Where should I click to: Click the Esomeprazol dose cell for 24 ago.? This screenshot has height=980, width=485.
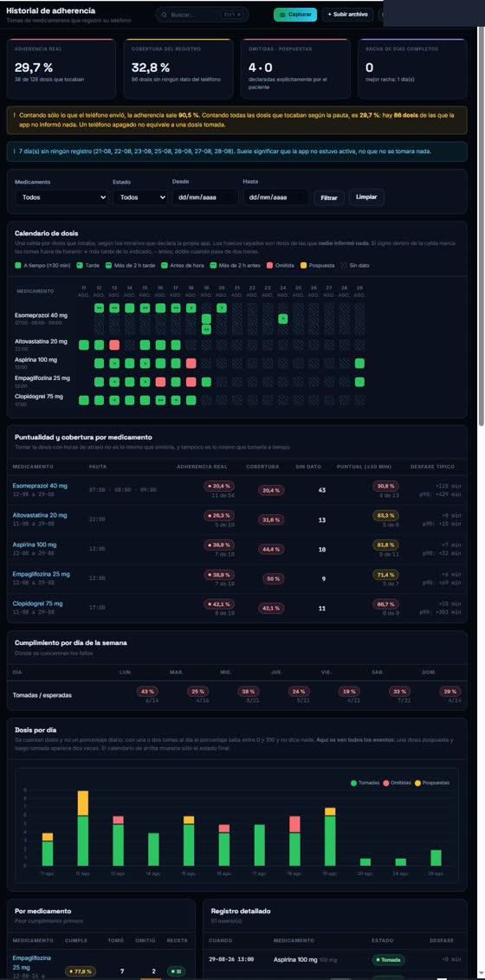(283, 319)
